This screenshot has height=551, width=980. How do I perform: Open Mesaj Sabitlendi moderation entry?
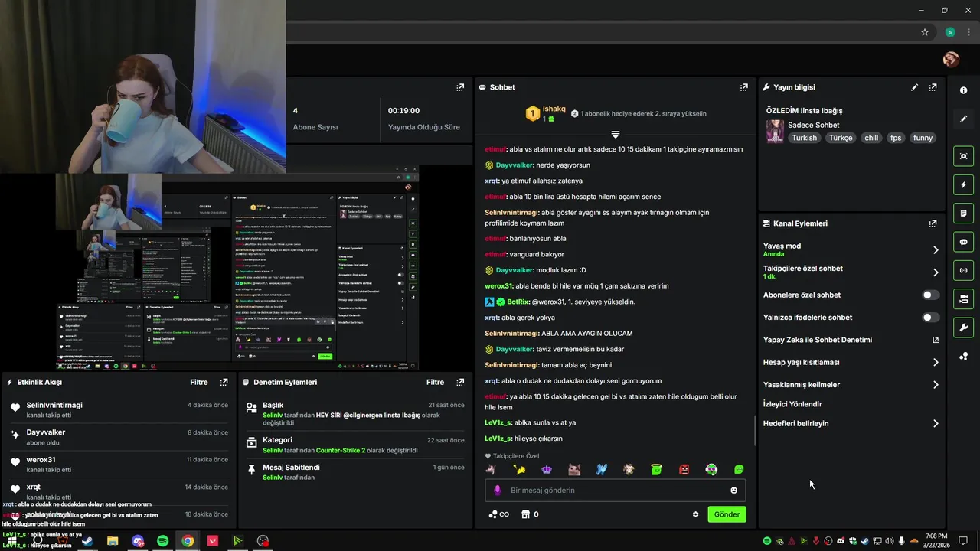(x=355, y=472)
